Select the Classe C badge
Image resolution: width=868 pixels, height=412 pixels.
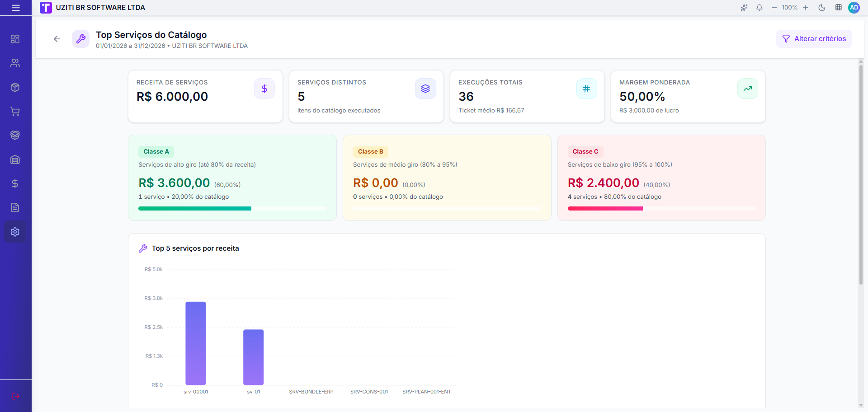585,152
